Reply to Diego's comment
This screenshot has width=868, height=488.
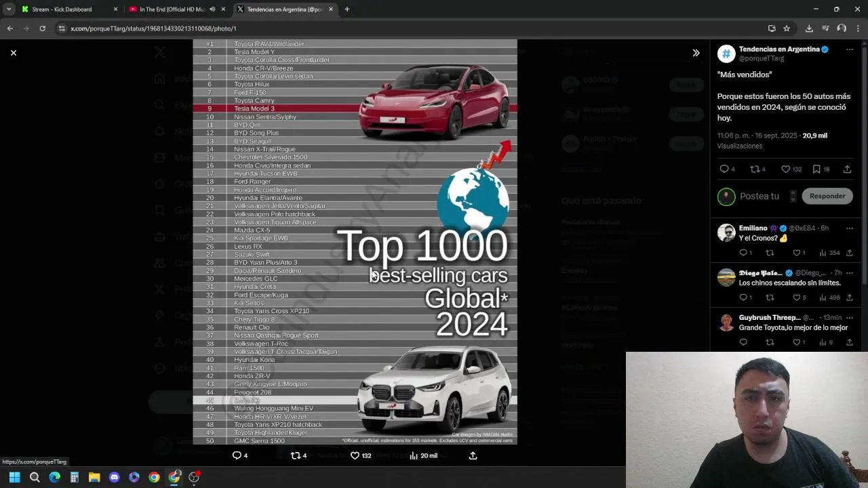743,298
